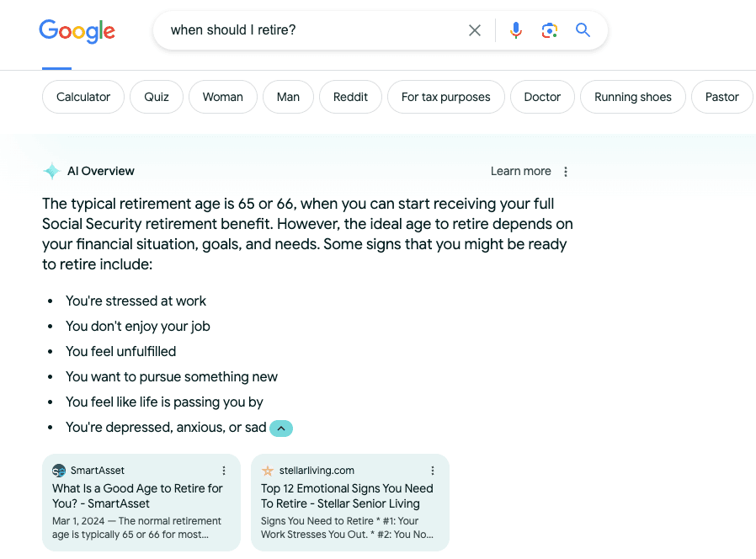Select the Doctor filter chip

[x=542, y=97]
